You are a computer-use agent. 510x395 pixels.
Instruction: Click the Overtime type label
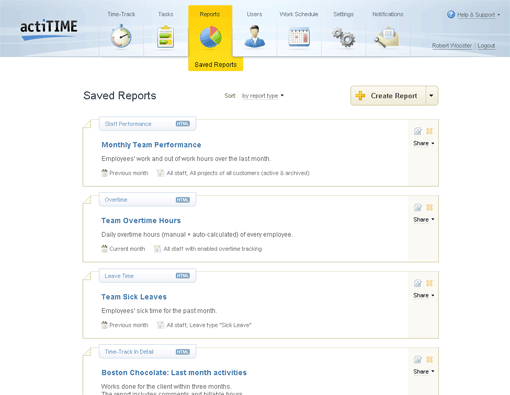[116, 200]
